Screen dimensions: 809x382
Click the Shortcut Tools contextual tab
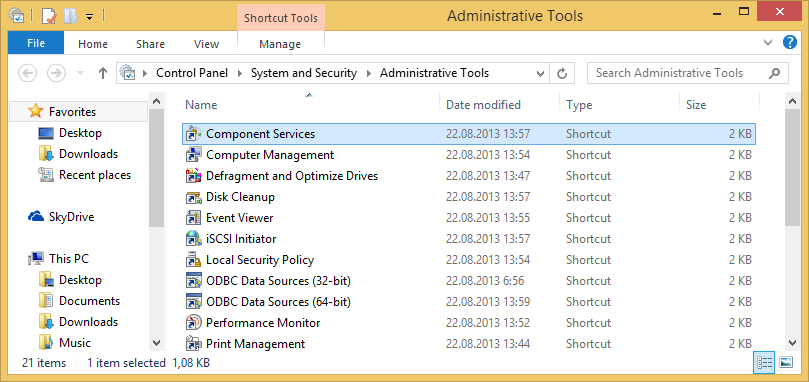point(281,18)
